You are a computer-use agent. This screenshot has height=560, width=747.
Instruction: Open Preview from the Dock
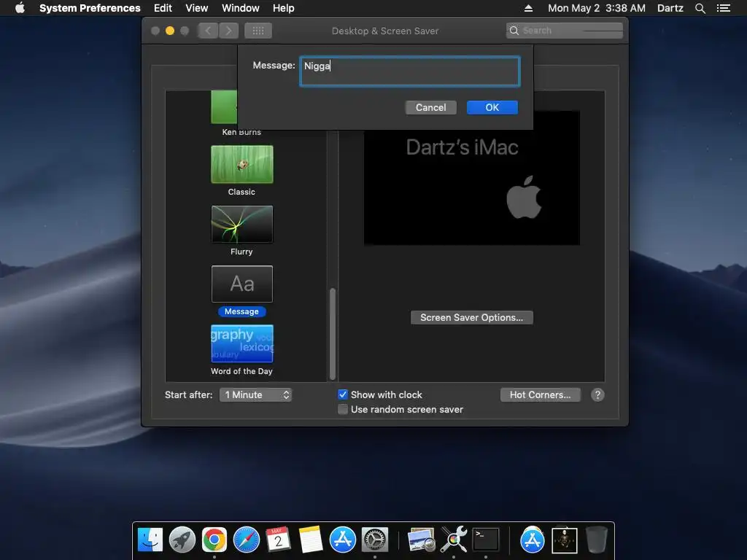point(422,540)
